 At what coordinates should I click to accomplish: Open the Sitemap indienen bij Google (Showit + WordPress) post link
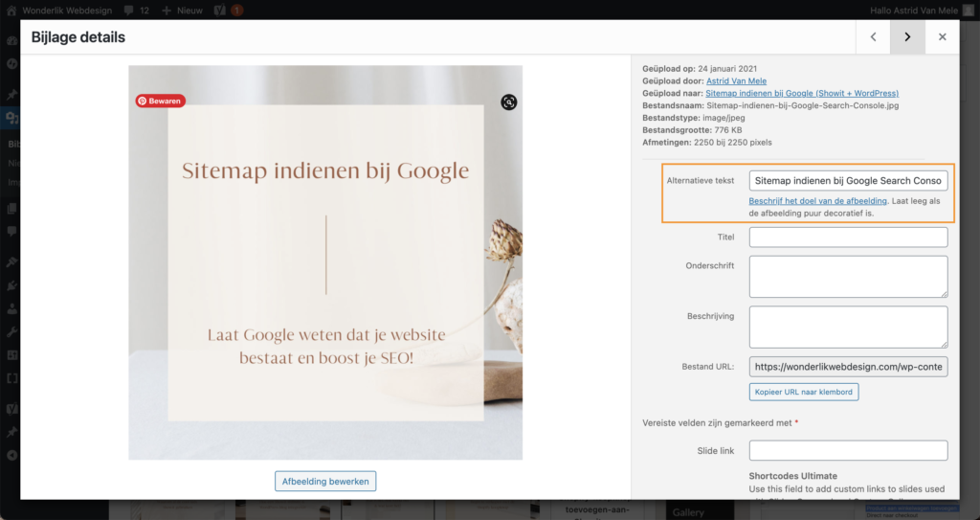pyautogui.click(x=802, y=93)
